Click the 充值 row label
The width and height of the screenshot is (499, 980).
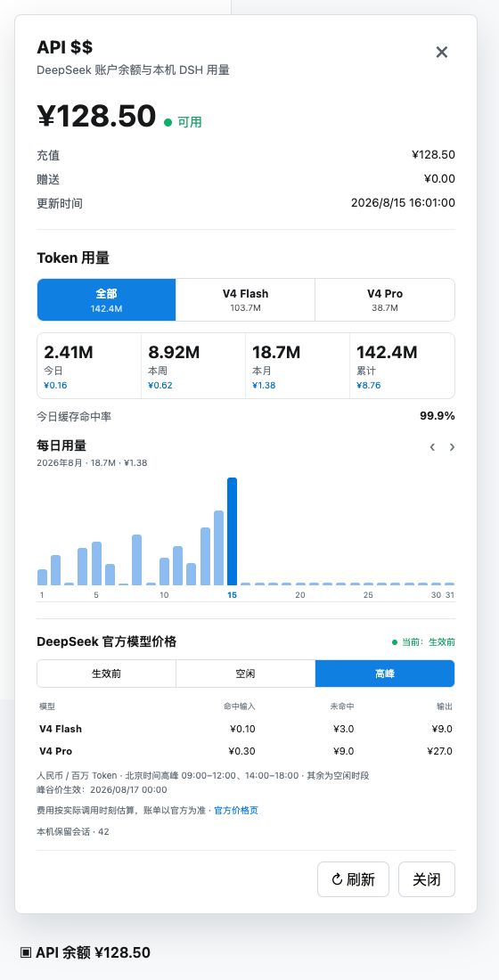point(48,155)
